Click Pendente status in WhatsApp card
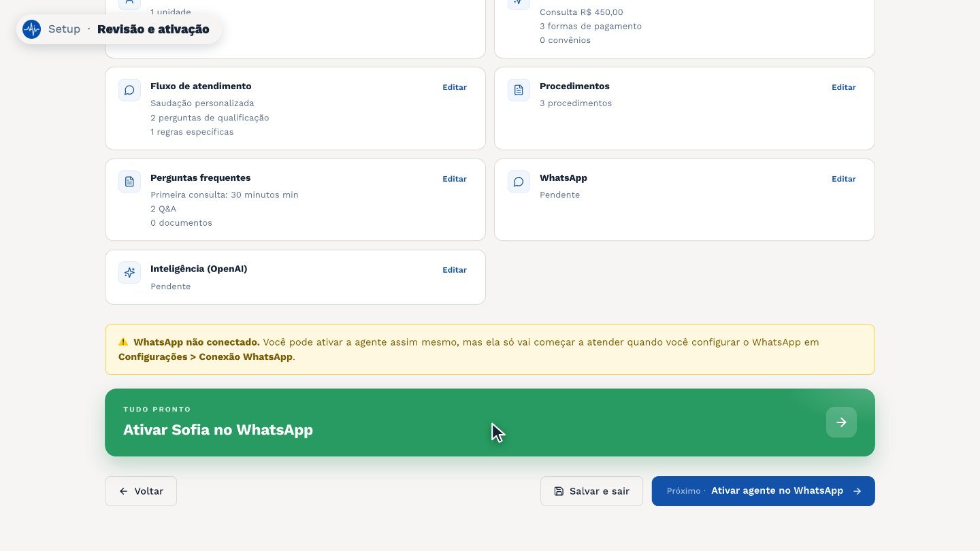This screenshot has height=551, width=980. pyautogui.click(x=559, y=195)
